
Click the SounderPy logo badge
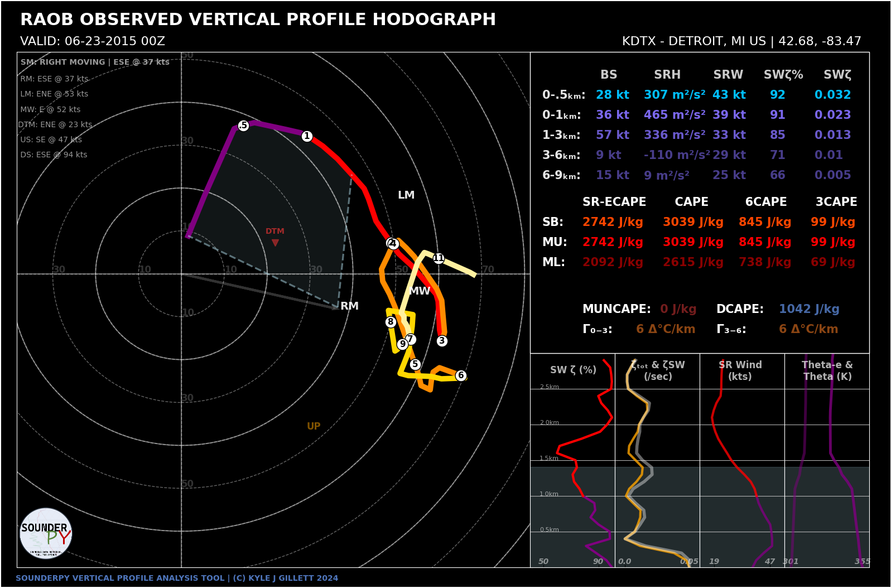(46, 533)
